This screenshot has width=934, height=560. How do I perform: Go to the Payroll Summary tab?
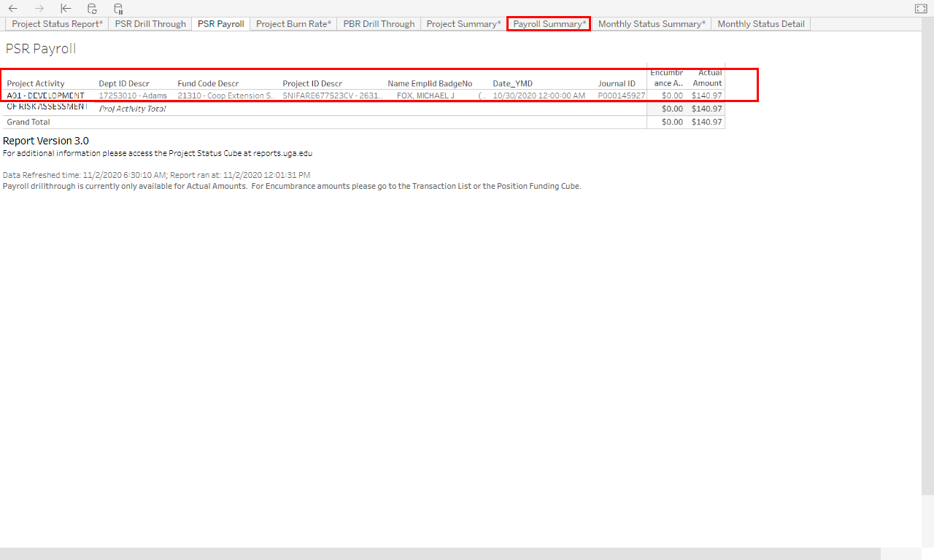point(549,24)
